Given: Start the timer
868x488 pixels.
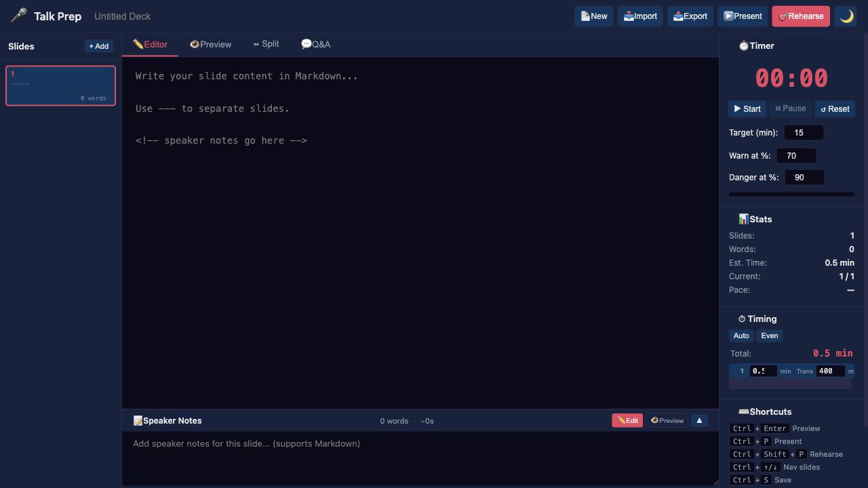Looking at the screenshot, I should (x=747, y=108).
